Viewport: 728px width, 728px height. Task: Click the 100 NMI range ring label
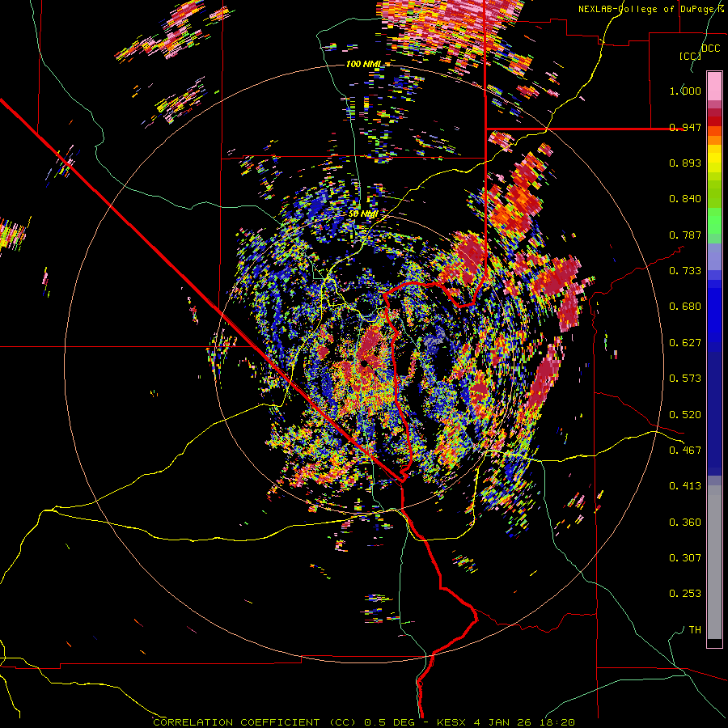(x=363, y=64)
